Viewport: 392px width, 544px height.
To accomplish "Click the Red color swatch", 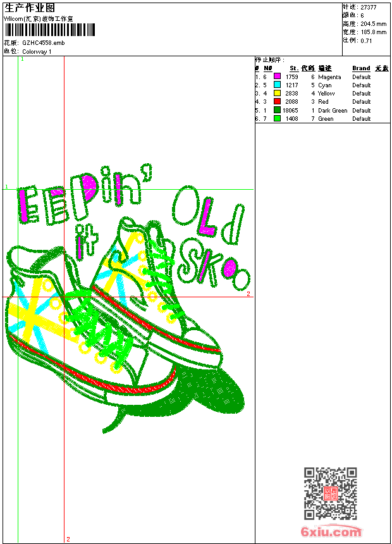I will pyautogui.click(x=277, y=101).
